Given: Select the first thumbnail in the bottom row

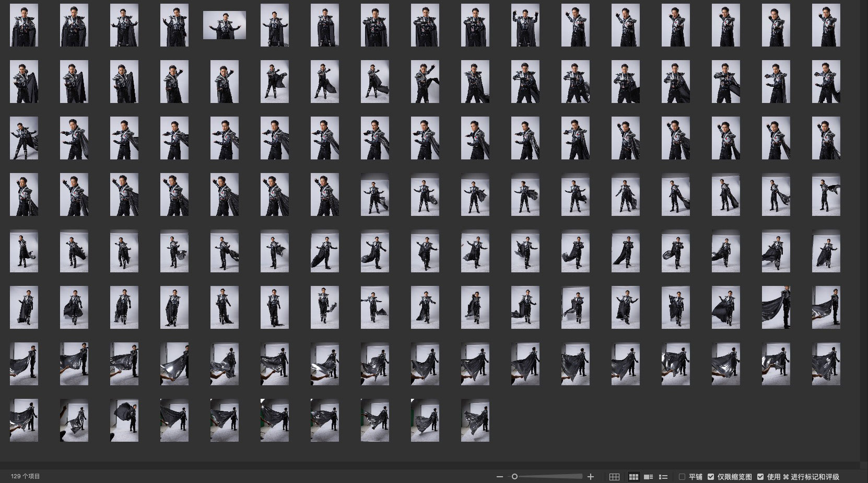Looking at the screenshot, I should click(24, 420).
